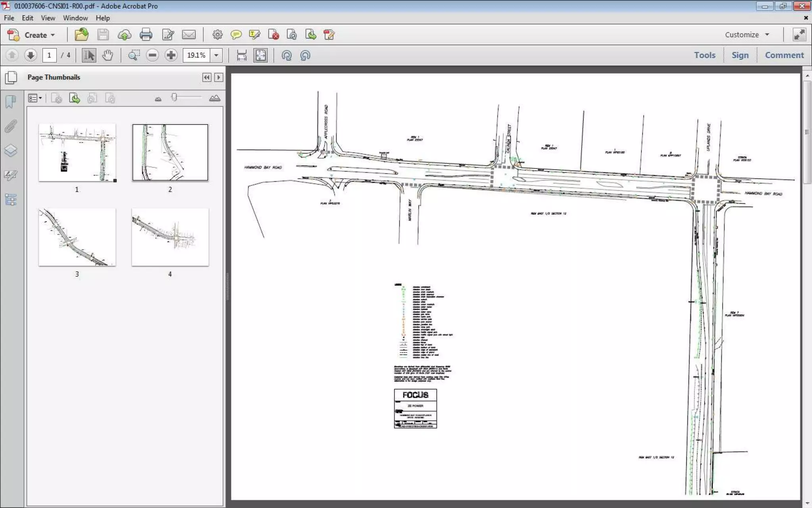Open the View menu
Screen dimensions: 812x508
point(48,18)
